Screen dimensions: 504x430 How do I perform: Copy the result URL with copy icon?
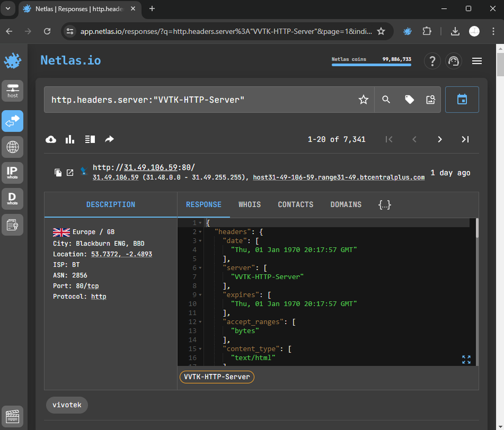[x=58, y=172]
